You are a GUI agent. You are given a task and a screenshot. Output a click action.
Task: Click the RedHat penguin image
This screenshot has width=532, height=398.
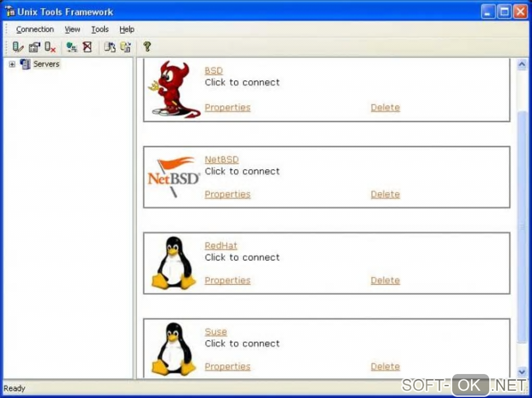[x=173, y=263]
